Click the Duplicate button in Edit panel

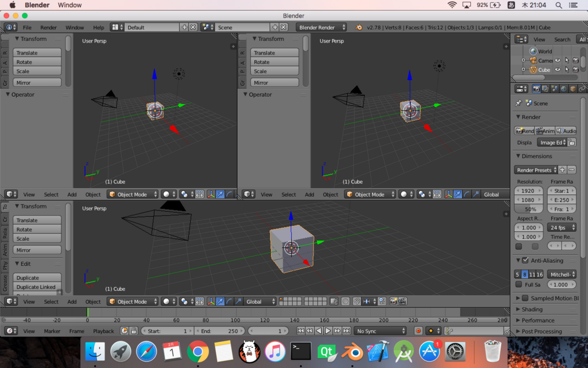click(x=37, y=278)
